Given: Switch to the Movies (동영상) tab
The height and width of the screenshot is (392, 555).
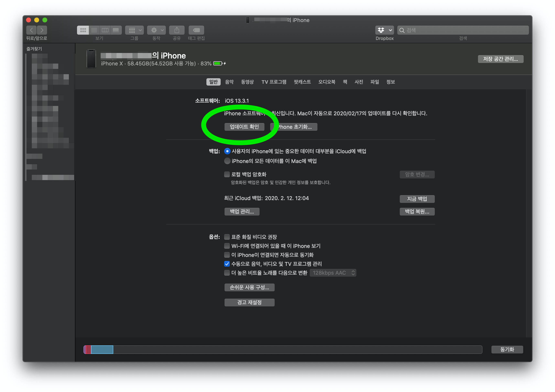Looking at the screenshot, I should click(x=247, y=82).
